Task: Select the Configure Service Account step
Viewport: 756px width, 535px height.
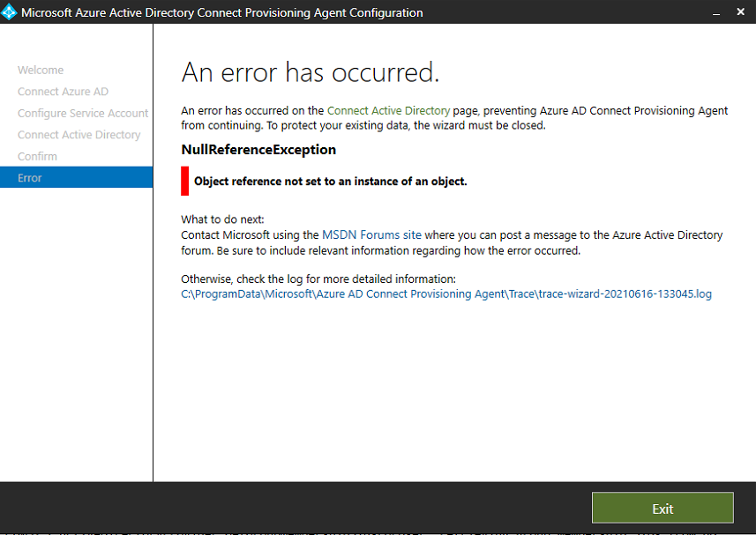Action: click(x=82, y=113)
